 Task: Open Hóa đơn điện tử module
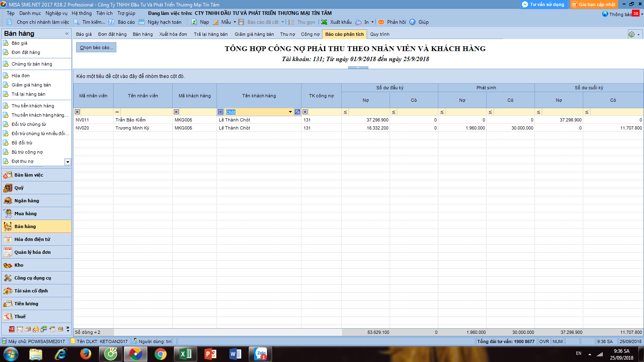coord(36,239)
